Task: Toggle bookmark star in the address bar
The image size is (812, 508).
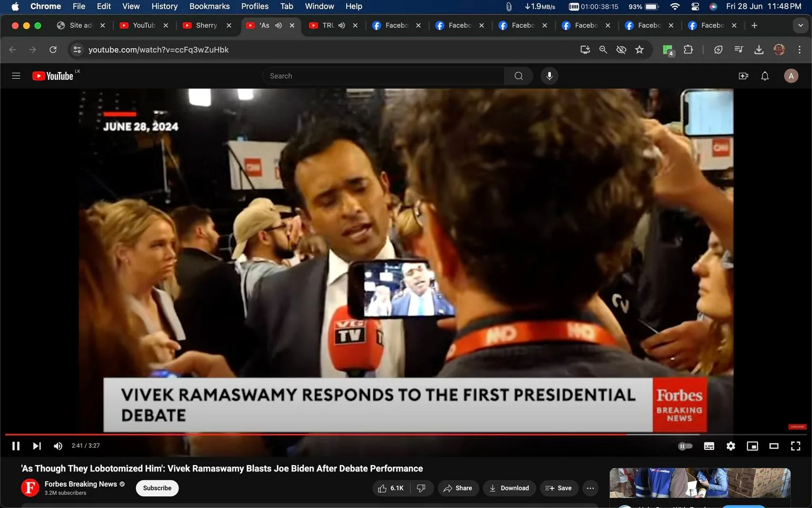Action: [x=640, y=49]
